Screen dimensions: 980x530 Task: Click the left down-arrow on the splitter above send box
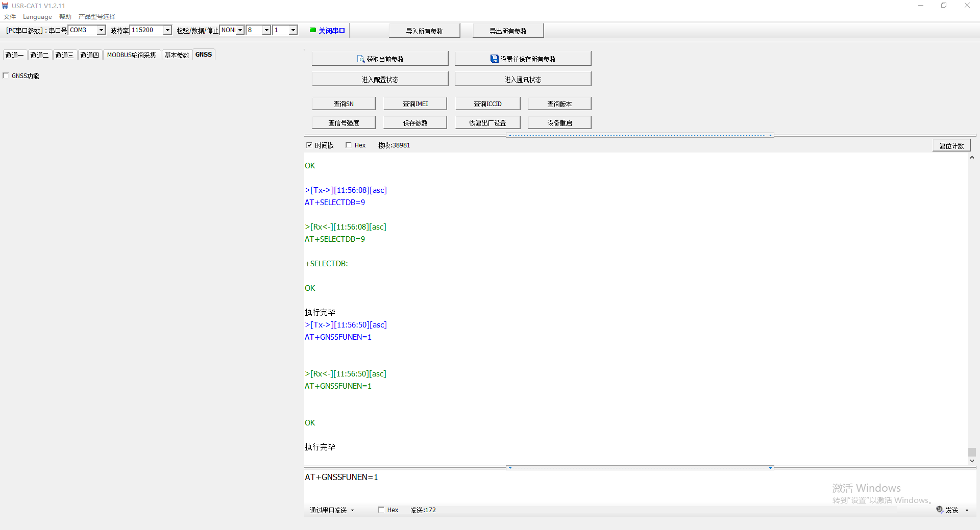(x=509, y=468)
